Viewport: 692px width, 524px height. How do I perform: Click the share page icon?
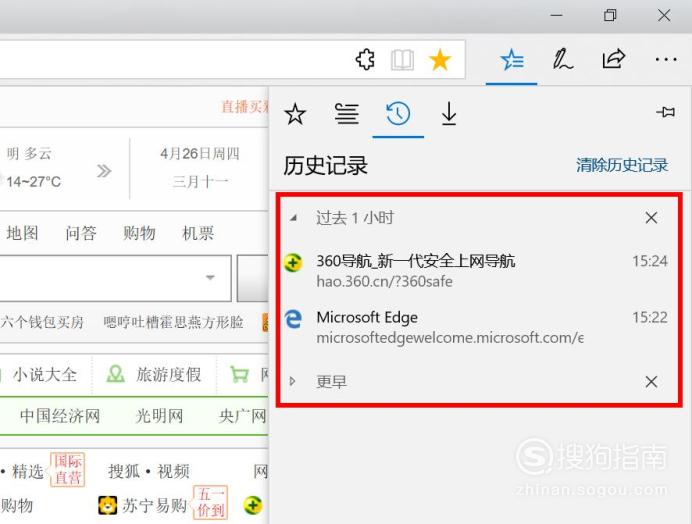[x=613, y=59]
